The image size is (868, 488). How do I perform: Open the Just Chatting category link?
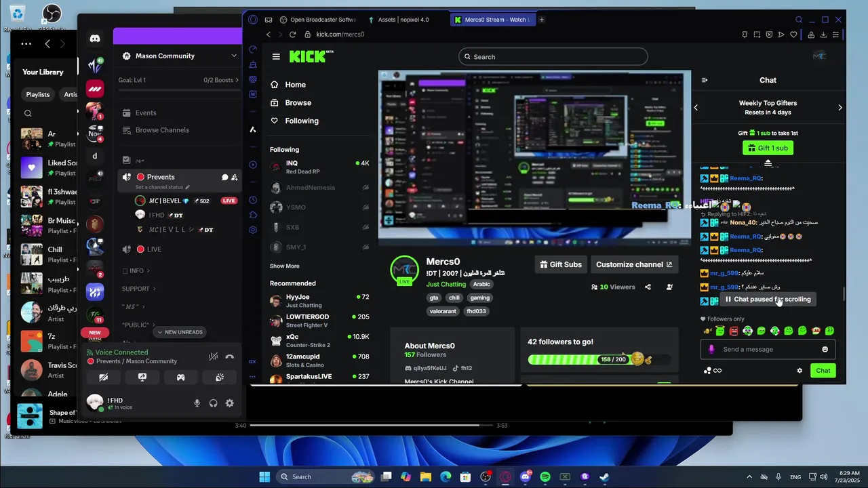coord(446,285)
